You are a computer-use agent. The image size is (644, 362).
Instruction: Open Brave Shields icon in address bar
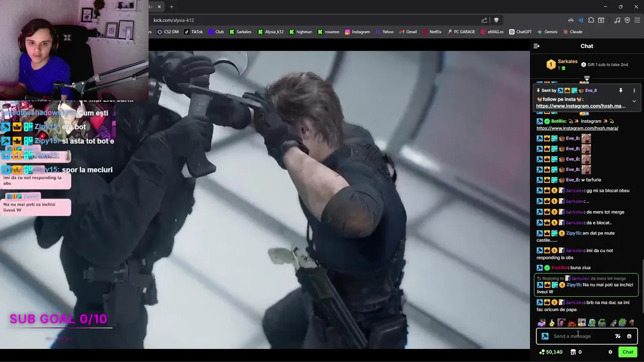tap(496, 20)
